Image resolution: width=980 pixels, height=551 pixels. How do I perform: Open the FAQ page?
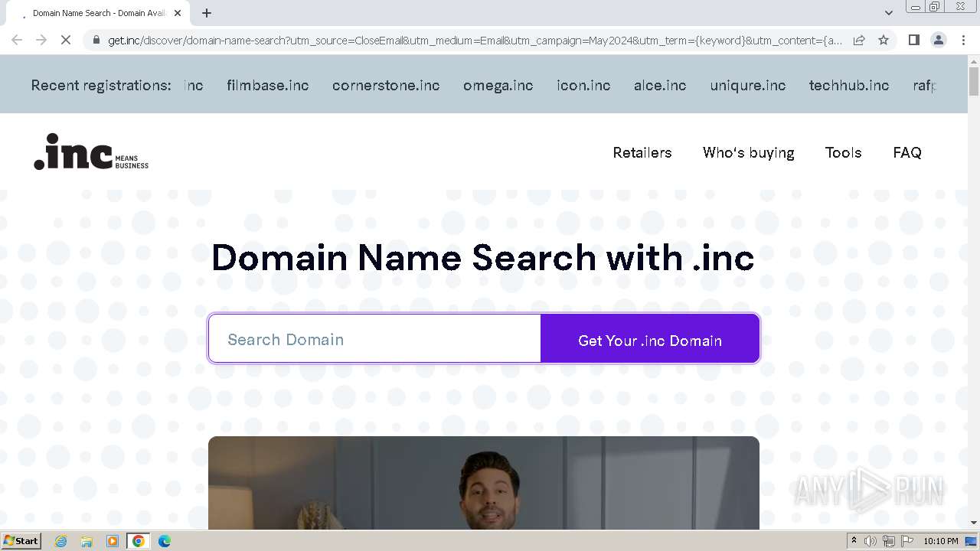pyautogui.click(x=907, y=152)
